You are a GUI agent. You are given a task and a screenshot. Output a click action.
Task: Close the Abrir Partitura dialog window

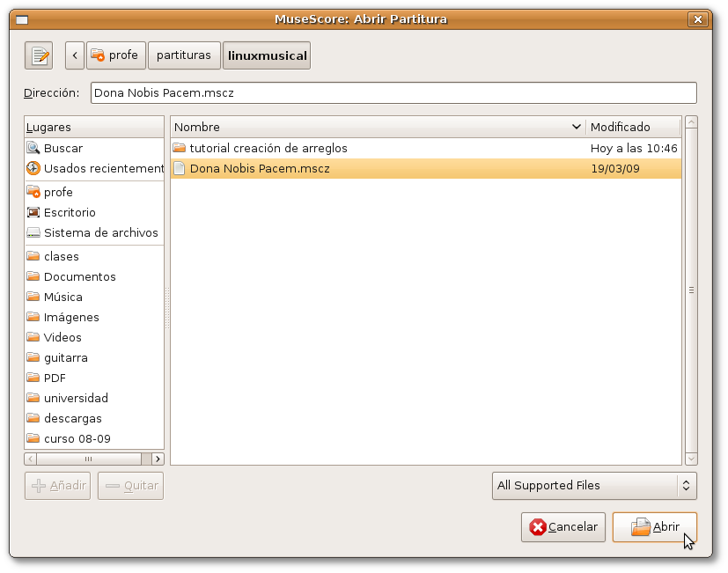pos(697,19)
